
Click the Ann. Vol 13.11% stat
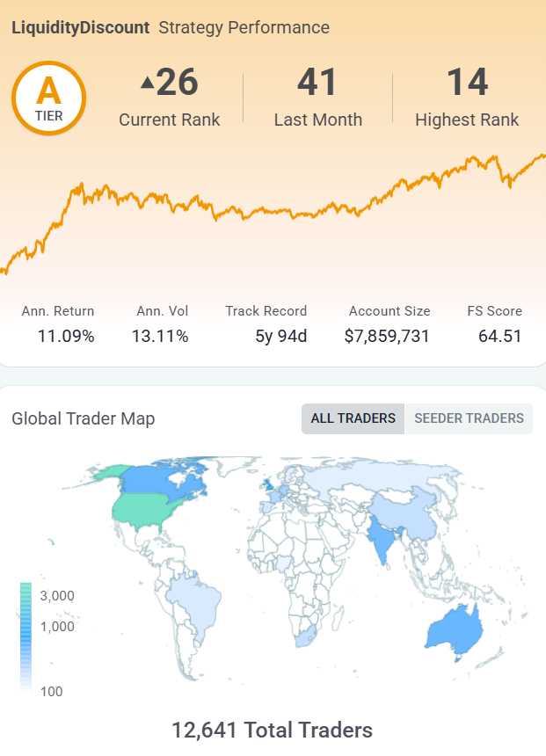(x=160, y=336)
